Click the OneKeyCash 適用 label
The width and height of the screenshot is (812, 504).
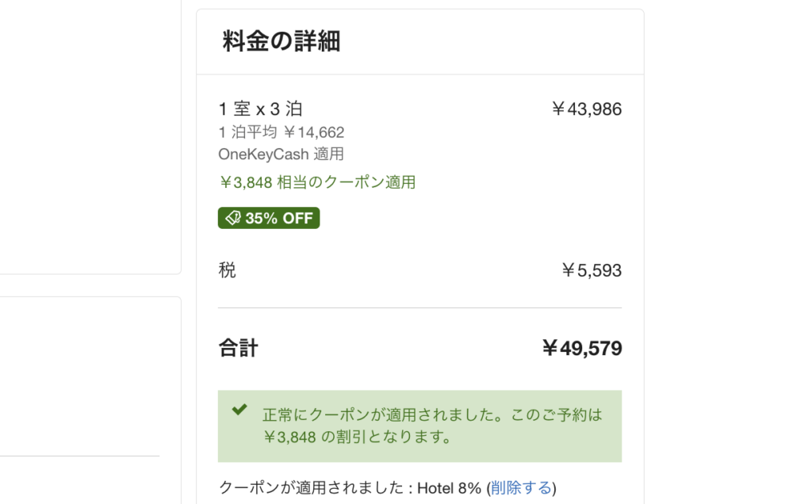[x=282, y=155]
